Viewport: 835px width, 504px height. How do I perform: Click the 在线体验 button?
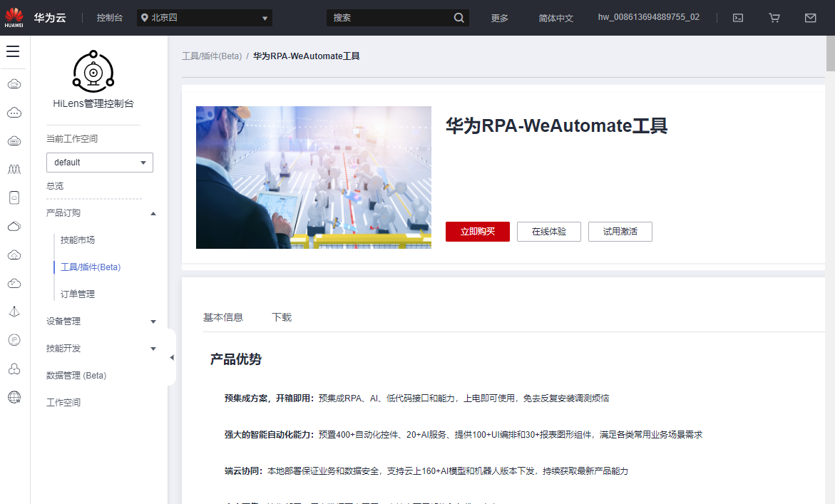click(x=549, y=232)
